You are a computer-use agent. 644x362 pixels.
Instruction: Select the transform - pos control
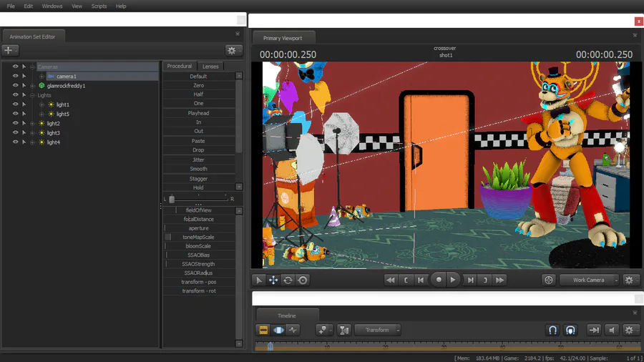click(199, 282)
